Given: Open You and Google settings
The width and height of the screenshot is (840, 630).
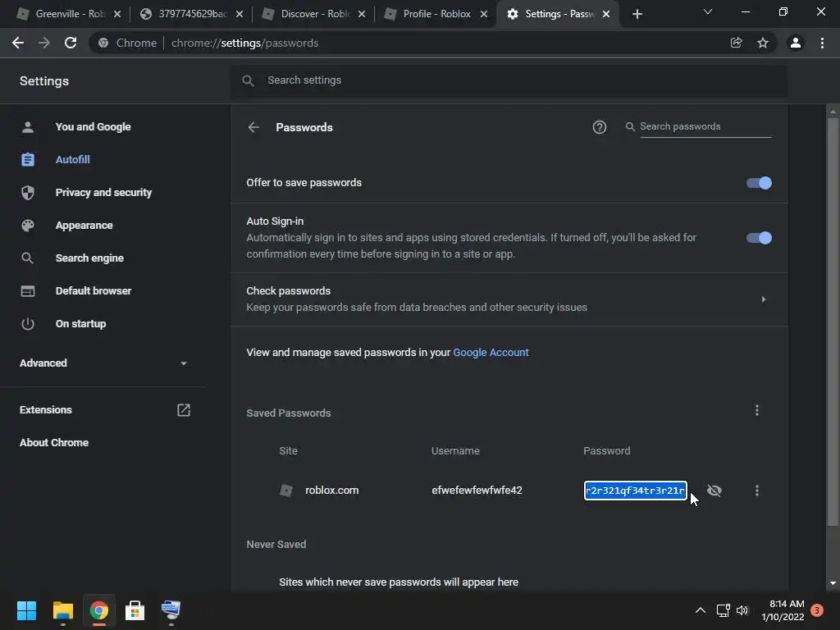Looking at the screenshot, I should [93, 127].
